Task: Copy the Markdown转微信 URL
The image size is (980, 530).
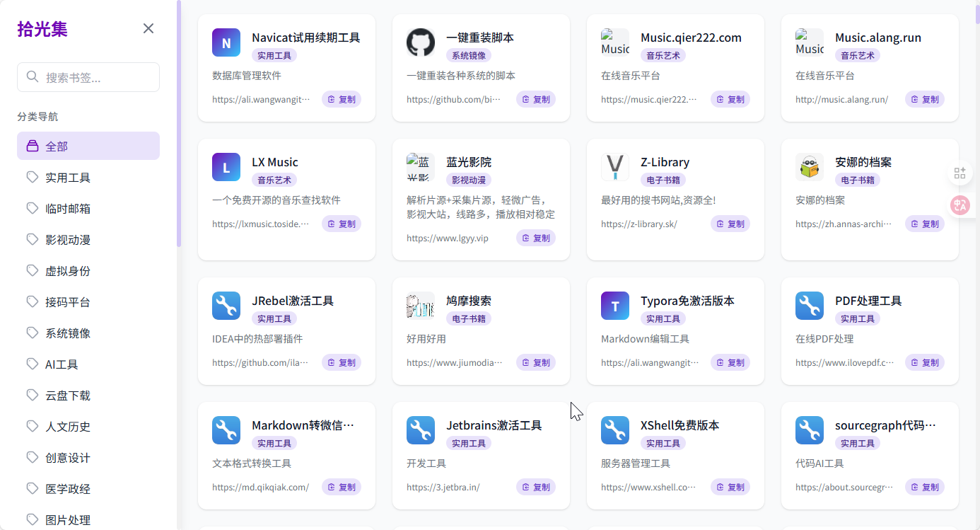Action: tap(342, 487)
